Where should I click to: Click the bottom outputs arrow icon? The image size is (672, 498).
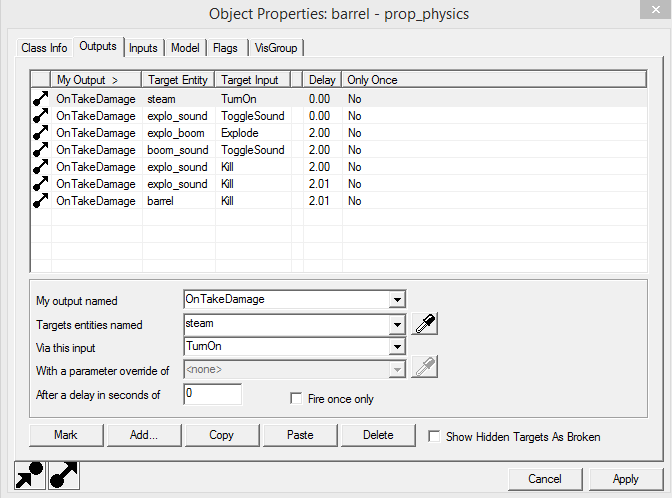[64, 475]
